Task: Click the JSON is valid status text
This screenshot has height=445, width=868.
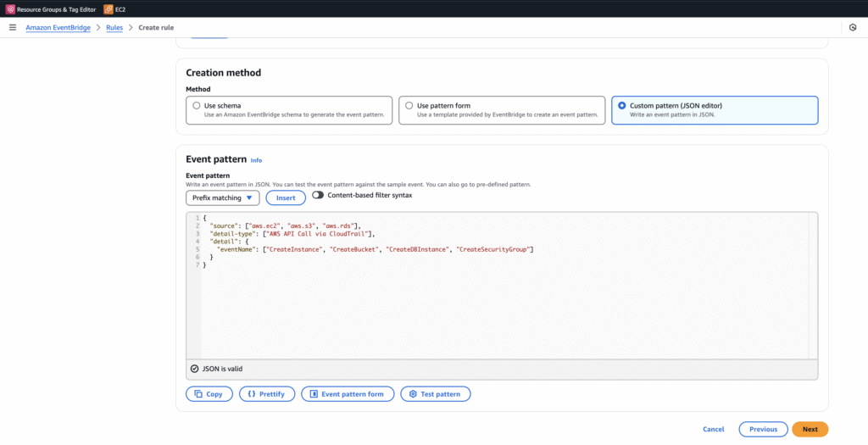Action: [223, 369]
